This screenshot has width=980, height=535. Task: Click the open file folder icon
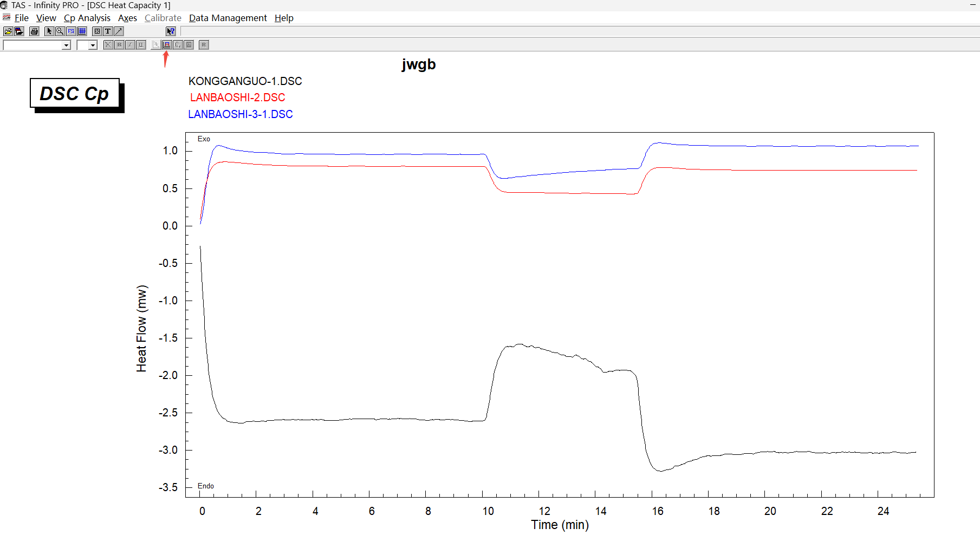coord(8,31)
